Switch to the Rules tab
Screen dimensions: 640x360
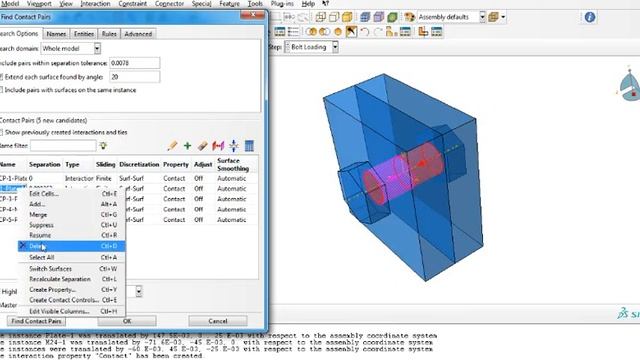(109, 34)
